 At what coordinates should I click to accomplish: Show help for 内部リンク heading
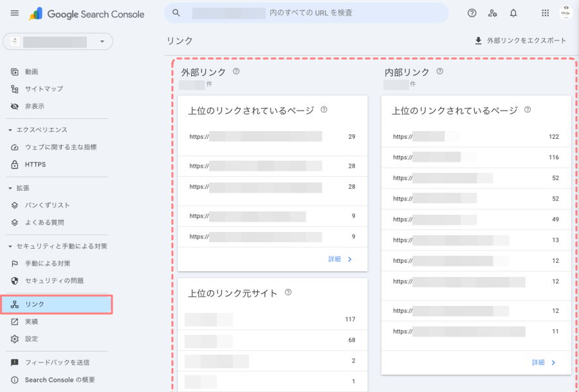pyautogui.click(x=440, y=71)
